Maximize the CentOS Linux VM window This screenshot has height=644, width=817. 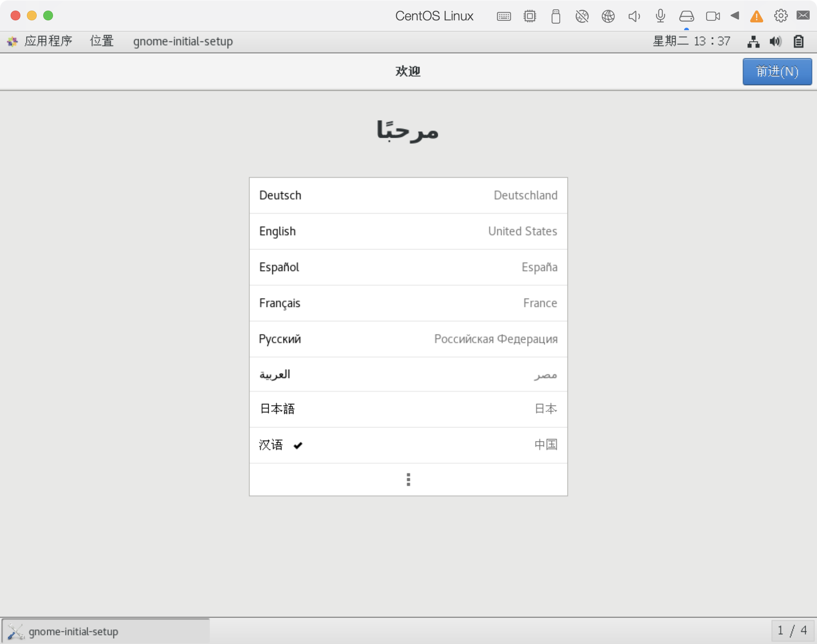[x=48, y=15]
